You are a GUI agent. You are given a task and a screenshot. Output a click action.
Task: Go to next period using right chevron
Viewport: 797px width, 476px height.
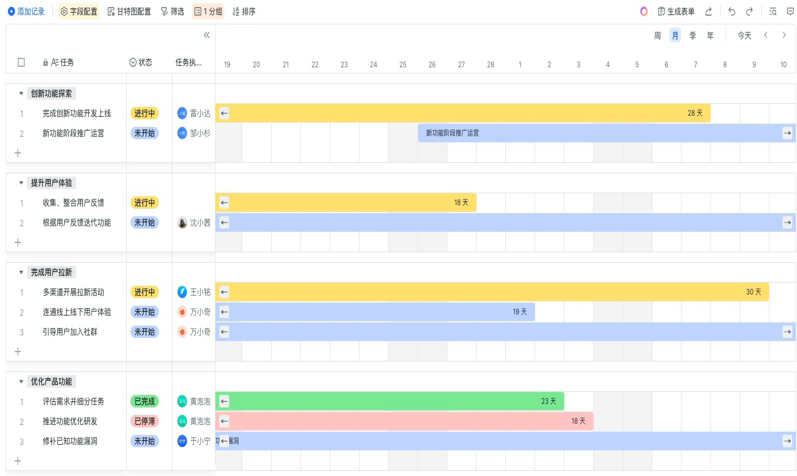[784, 35]
